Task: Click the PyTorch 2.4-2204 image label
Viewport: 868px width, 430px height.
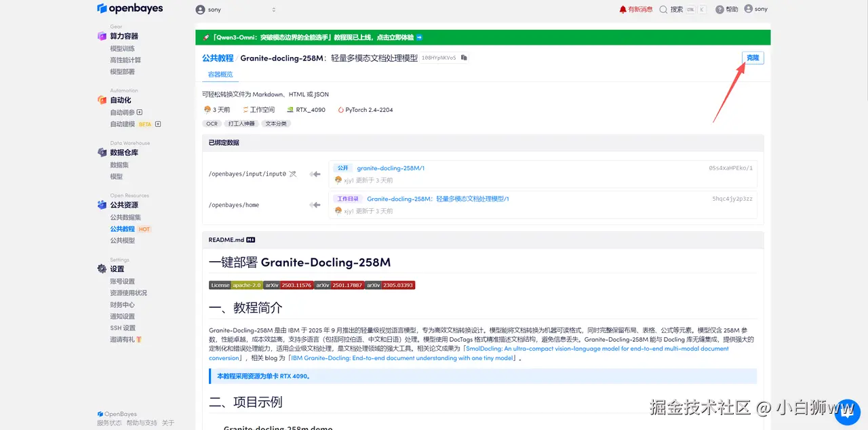Action: coord(365,110)
